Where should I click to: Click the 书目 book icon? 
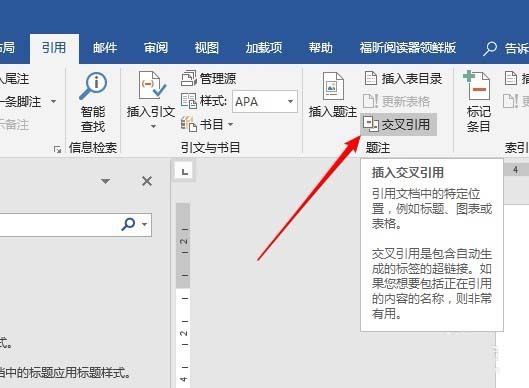[x=189, y=124]
